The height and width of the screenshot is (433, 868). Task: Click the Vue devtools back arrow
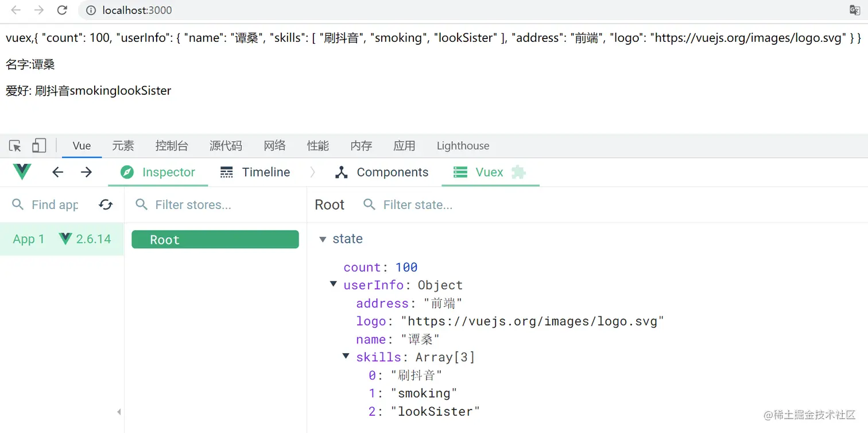pyautogui.click(x=57, y=172)
